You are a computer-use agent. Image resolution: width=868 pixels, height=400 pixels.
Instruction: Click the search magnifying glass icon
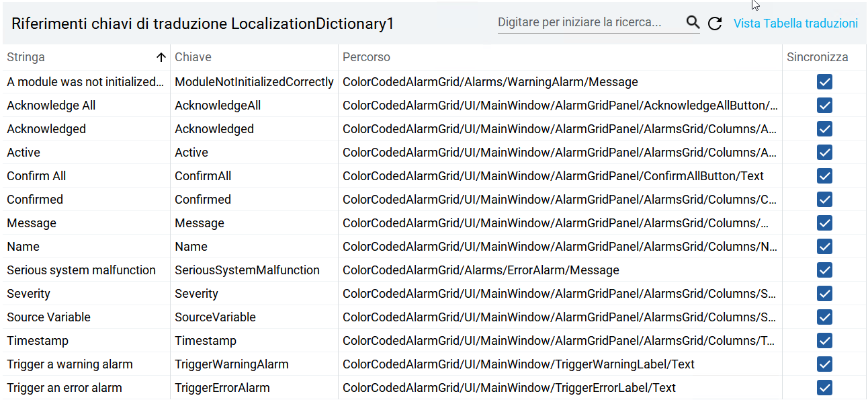click(x=693, y=22)
